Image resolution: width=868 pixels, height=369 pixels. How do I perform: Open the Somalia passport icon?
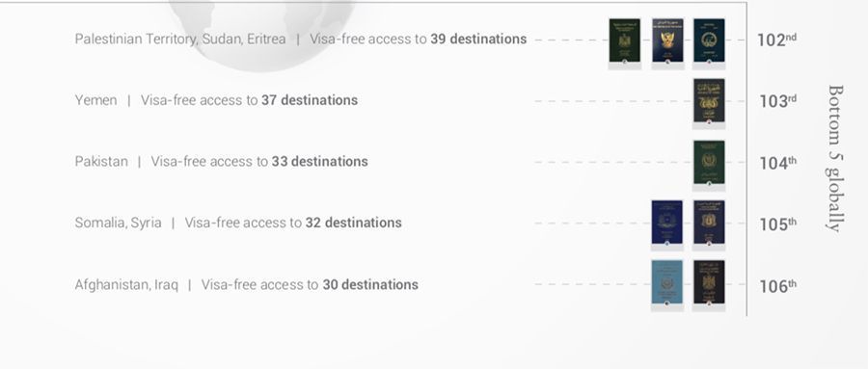click(x=667, y=223)
